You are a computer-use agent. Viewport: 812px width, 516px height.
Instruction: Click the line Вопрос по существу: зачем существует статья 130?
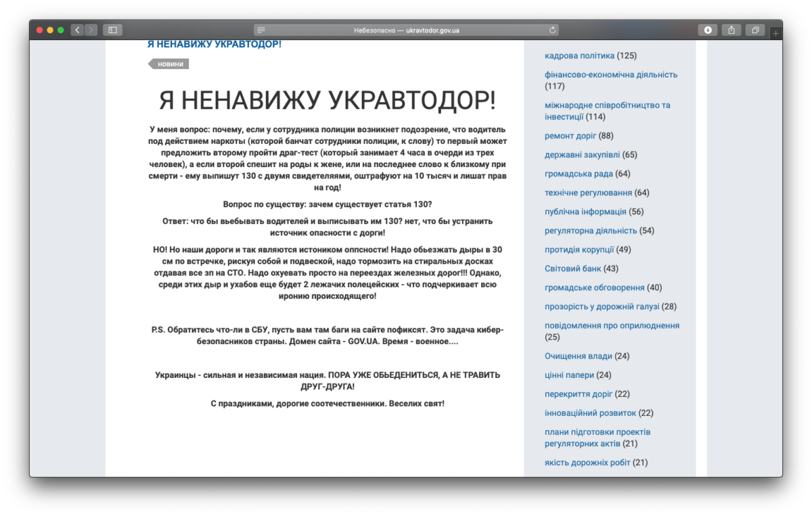pos(328,204)
